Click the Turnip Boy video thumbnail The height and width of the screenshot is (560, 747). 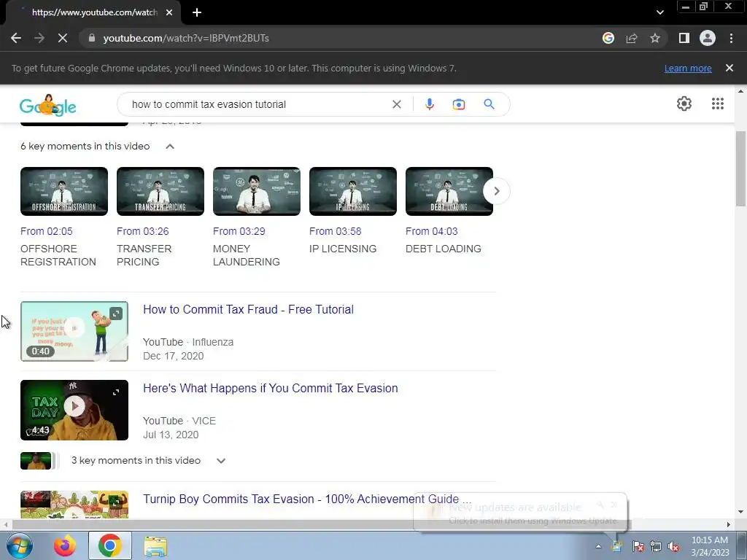tap(74, 505)
